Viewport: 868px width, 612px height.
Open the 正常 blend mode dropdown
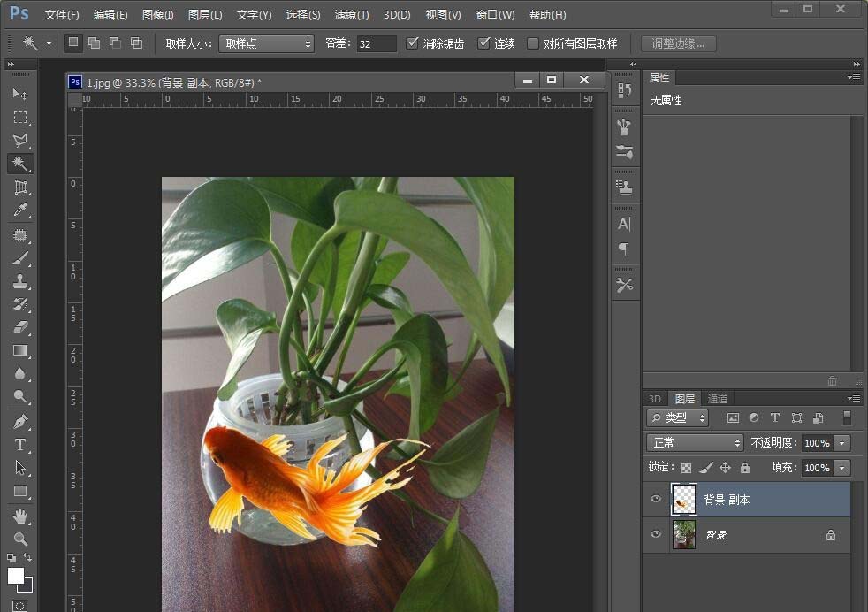pyautogui.click(x=694, y=442)
